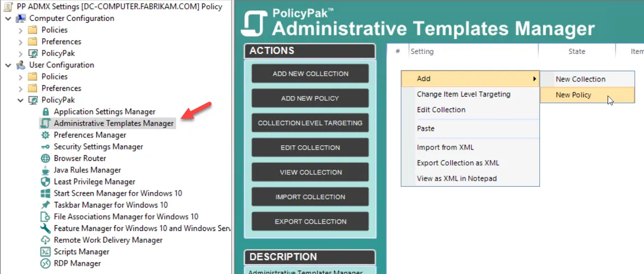644x274 pixels.
Task: Select Remote Work Delivery Manager label
Action: pyautogui.click(x=108, y=240)
